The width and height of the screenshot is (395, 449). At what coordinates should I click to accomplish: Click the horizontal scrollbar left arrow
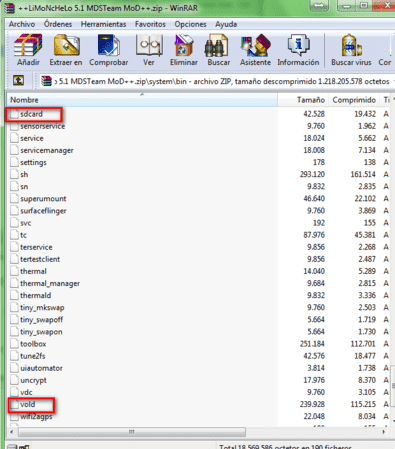click(x=12, y=432)
